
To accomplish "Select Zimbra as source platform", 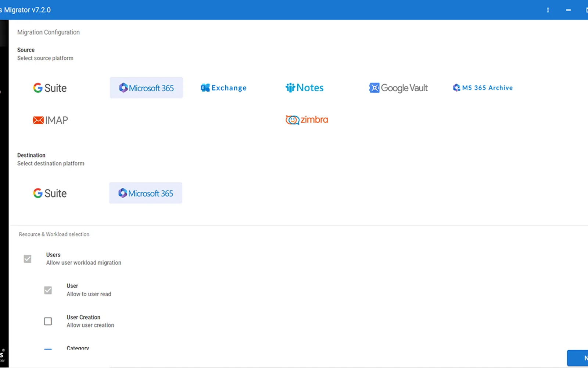I will click(x=307, y=120).
